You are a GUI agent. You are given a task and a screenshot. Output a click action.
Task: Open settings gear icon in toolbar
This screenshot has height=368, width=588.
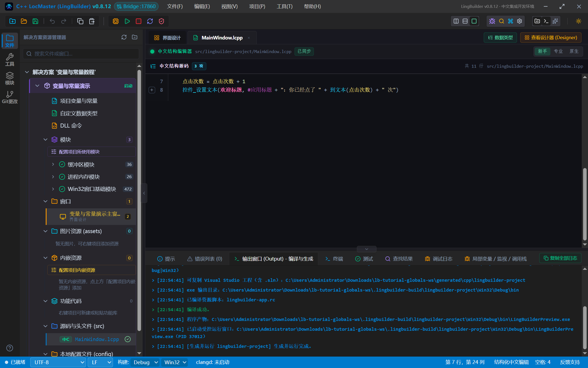[519, 21]
